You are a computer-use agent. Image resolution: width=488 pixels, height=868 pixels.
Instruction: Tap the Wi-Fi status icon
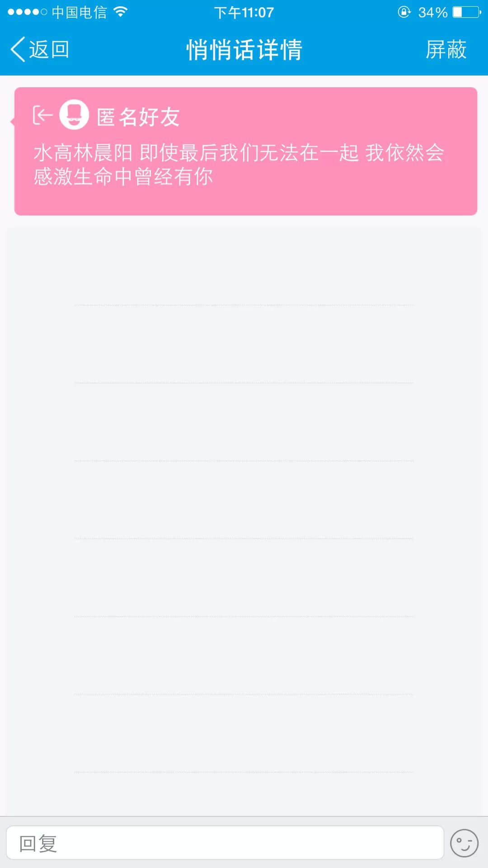pos(120,12)
